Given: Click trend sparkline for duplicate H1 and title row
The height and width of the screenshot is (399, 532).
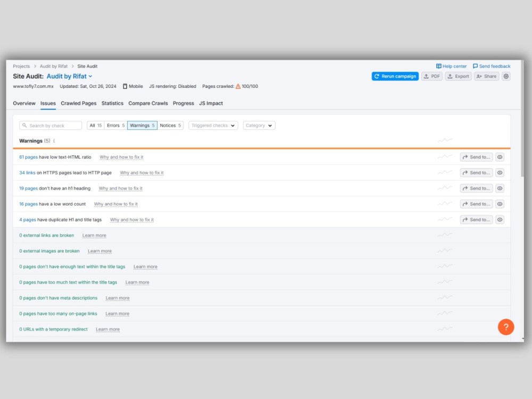Looking at the screenshot, I should [444, 219].
